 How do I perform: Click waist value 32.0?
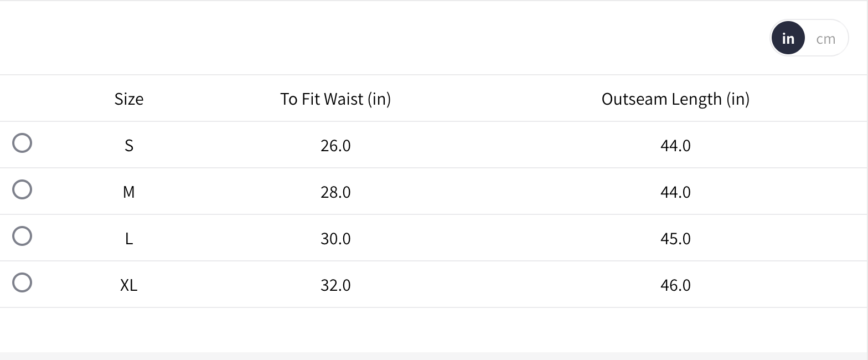click(x=335, y=285)
